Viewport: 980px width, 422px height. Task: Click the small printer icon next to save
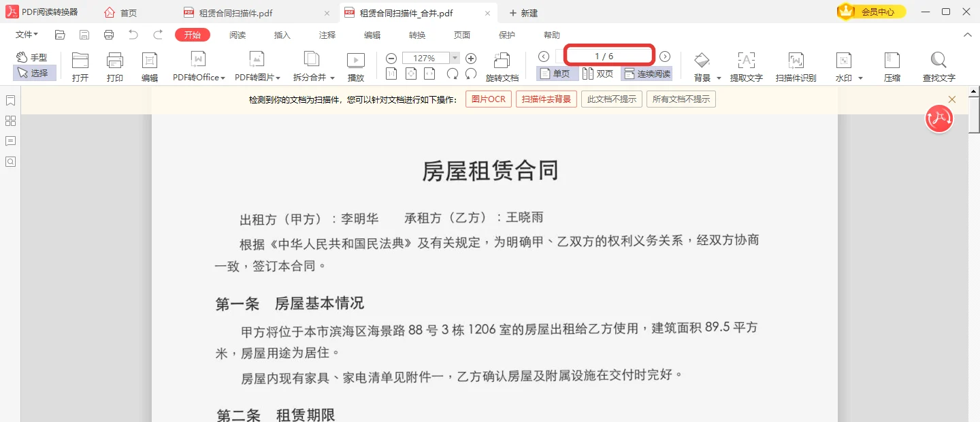pyautogui.click(x=109, y=35)
